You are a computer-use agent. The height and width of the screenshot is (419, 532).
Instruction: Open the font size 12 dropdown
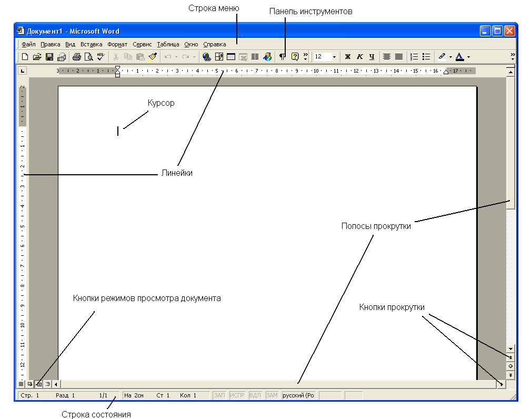[334, 57]
